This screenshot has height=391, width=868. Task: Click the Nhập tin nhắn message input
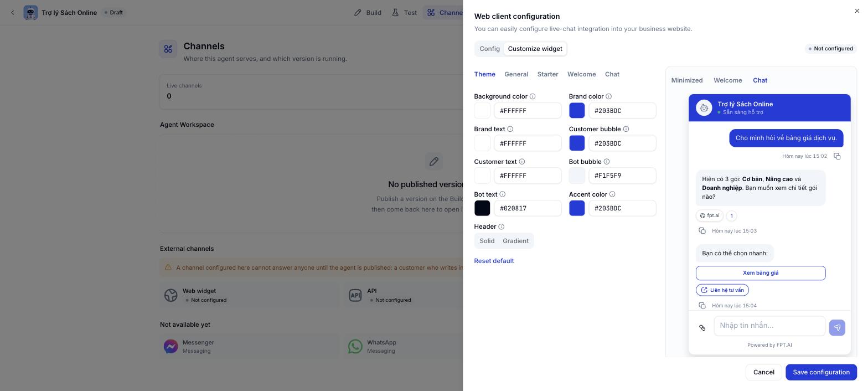(x=769, y=326)
